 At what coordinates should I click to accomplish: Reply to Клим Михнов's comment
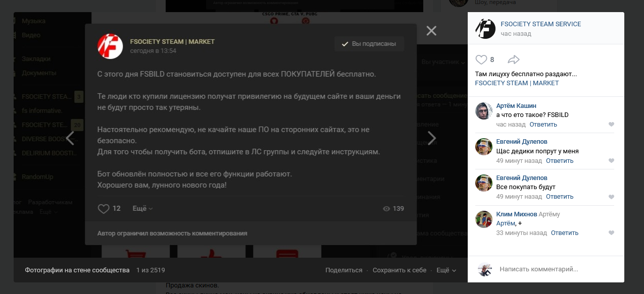click(x=565, y=233)
